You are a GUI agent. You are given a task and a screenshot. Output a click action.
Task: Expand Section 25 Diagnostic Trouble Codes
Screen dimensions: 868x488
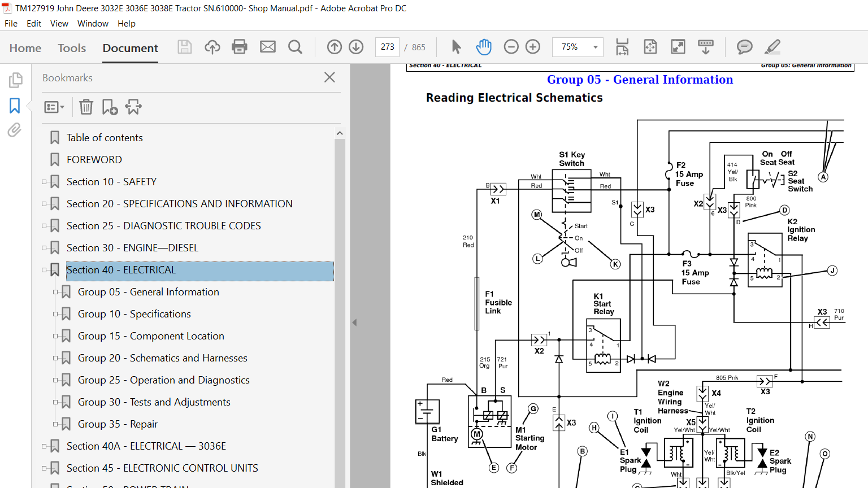[45, 226]
